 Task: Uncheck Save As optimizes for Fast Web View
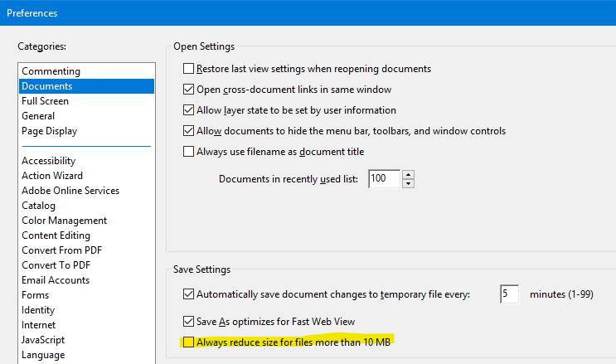click(188, 320)
